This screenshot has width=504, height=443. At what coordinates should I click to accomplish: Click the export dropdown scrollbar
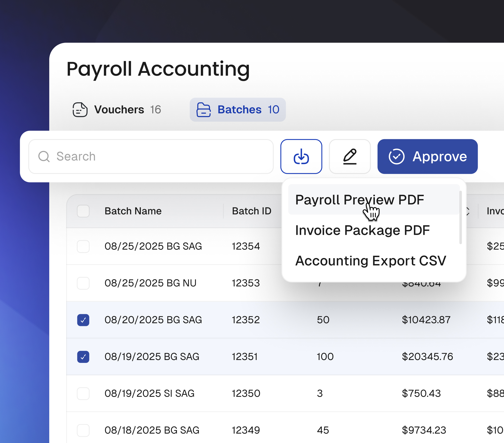460,217
